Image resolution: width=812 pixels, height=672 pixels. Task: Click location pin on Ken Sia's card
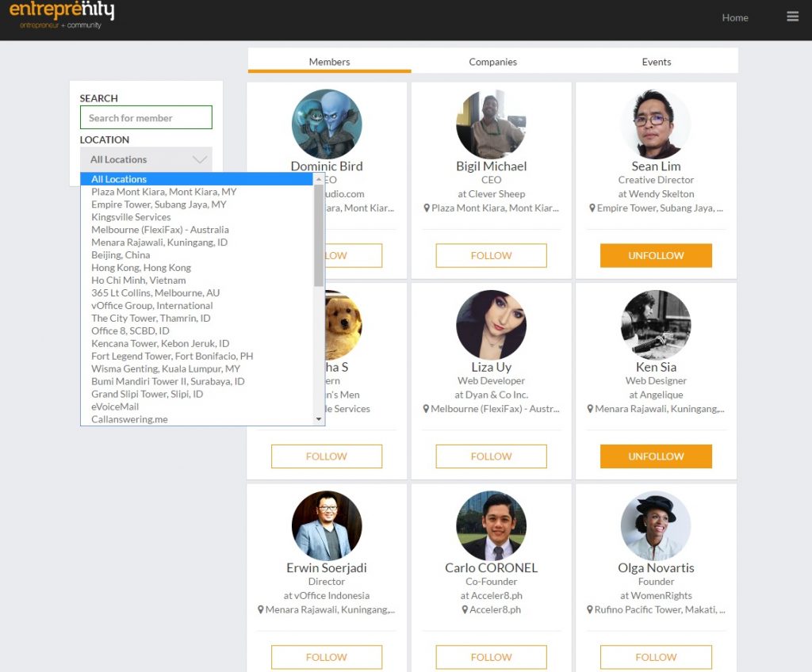(x=590, y=409)
